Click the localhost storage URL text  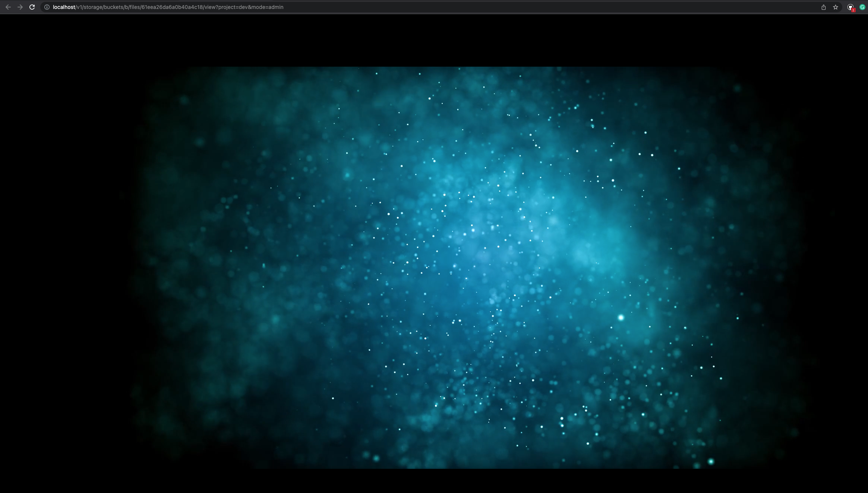point(168,7)
